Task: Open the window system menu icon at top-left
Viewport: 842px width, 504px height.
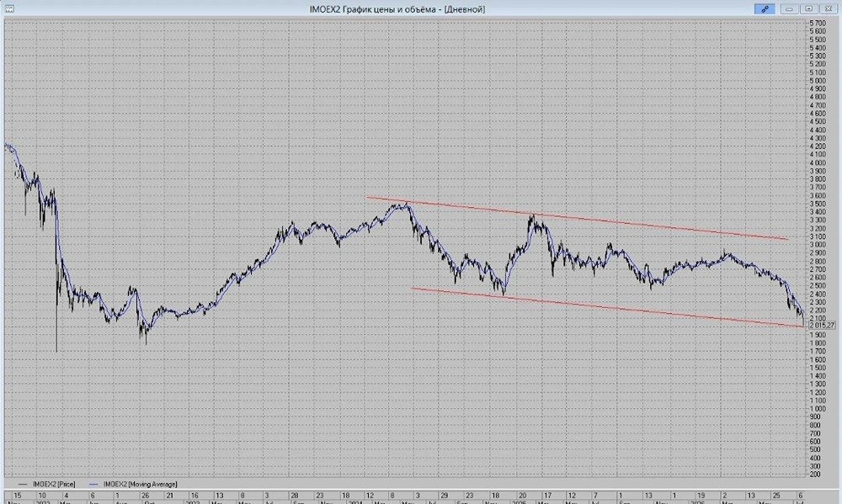Action: tap(9, 8)
